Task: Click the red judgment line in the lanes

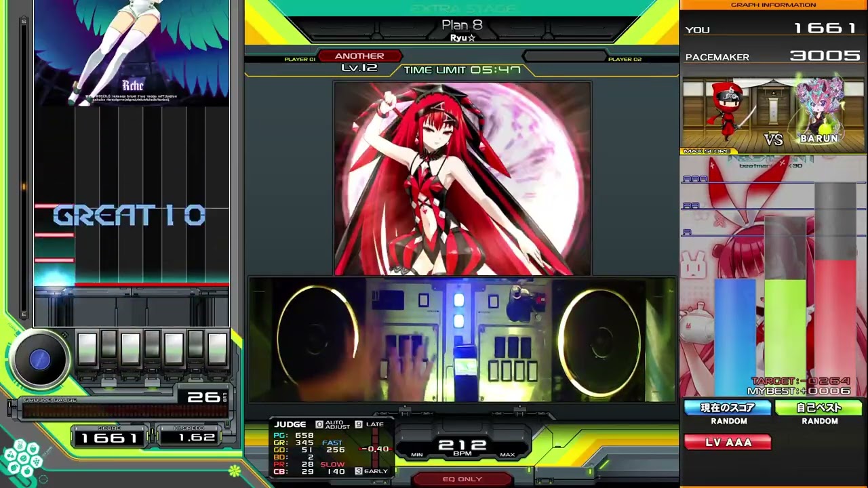Action: 151,284
